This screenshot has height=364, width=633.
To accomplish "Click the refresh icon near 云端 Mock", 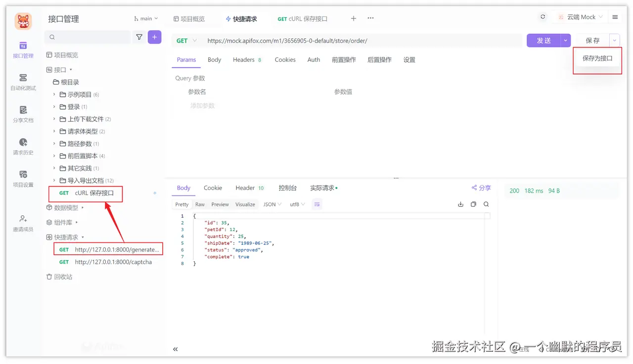I will [543, 17].
